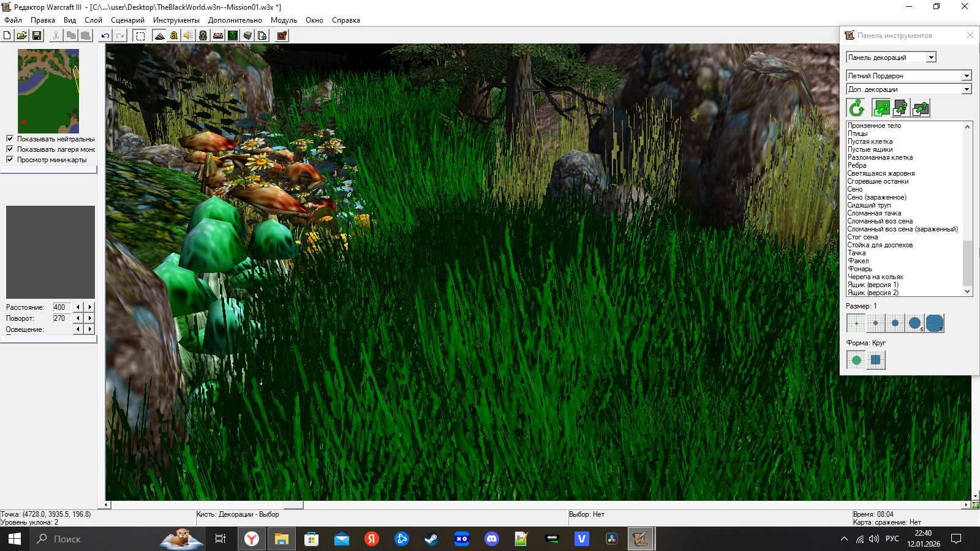Increase Поворот value with right arrow

click(90, 318)
